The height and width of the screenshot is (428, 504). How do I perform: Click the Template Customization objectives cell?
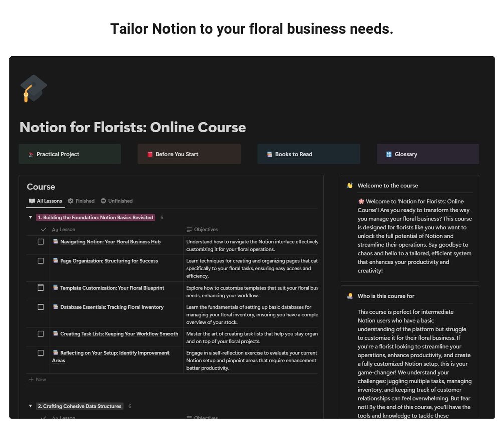point(251,292)
